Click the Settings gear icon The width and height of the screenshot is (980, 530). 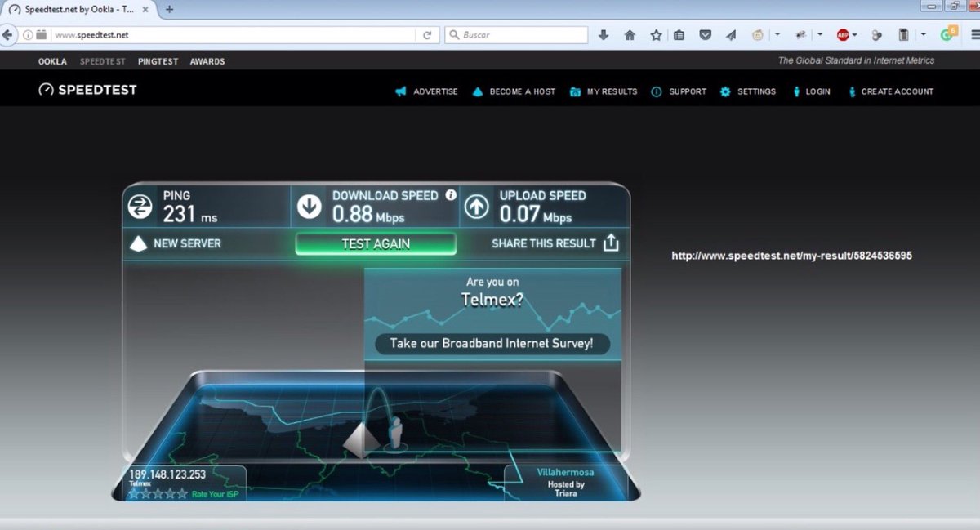725,91
